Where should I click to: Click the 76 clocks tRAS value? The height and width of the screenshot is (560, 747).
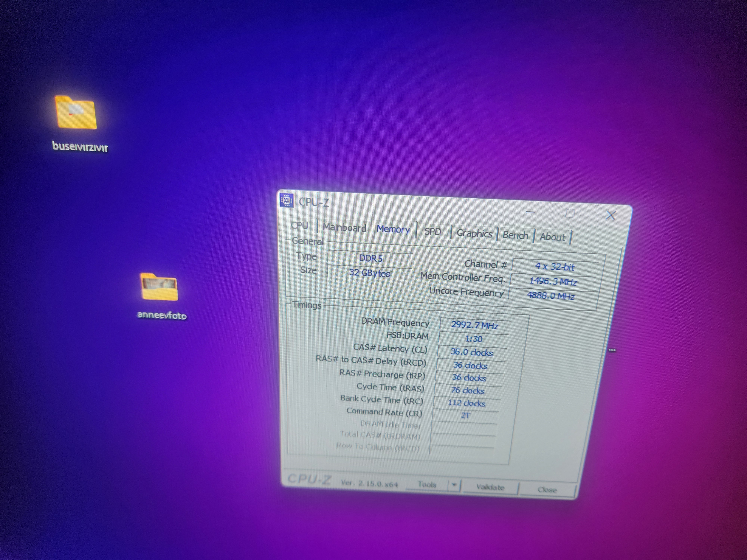click(468, 391)
